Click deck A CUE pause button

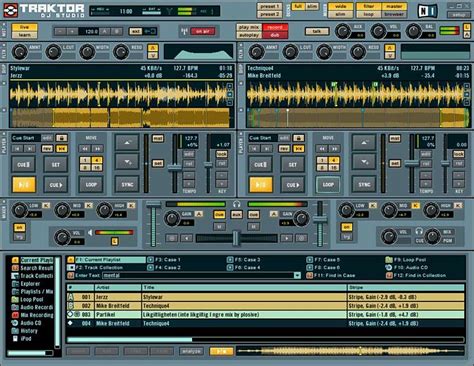(23, 164)
